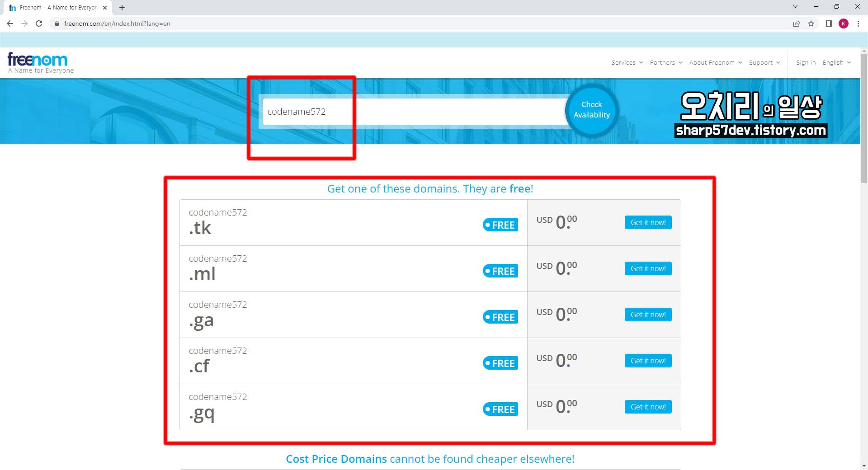Click the FREE badge for .ga
The height and width of the screenshot is (470, 868).
pos(500,317)
